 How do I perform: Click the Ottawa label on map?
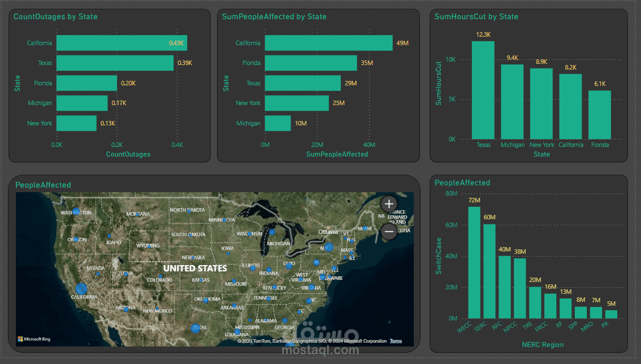pos(328,232)
